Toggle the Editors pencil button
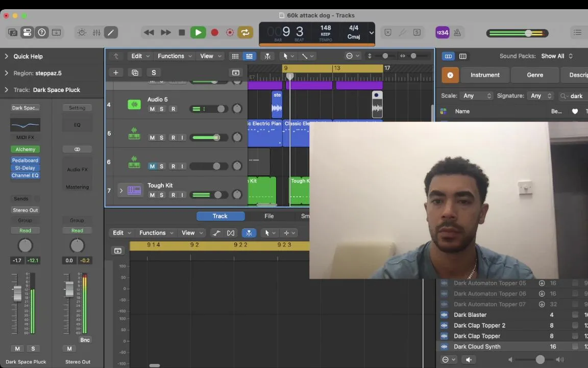The height and width of the screenshot is (368, 588). [111, 32]
